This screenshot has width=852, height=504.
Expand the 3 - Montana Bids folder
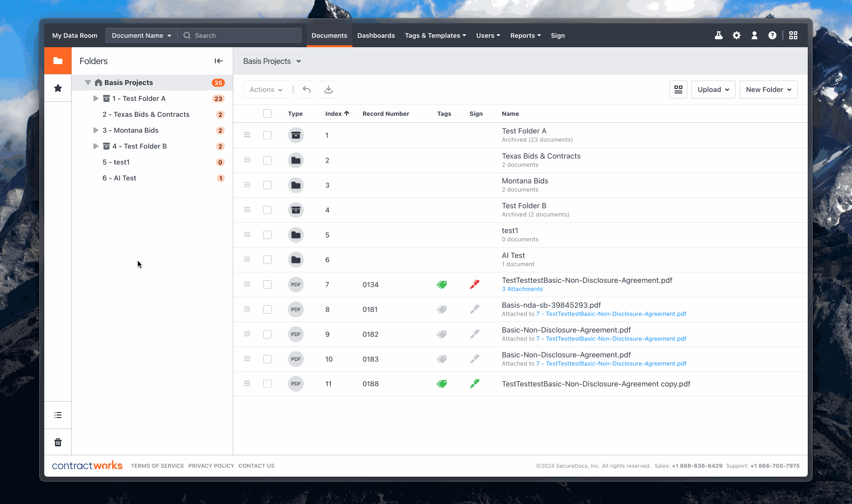pos(95,130)
